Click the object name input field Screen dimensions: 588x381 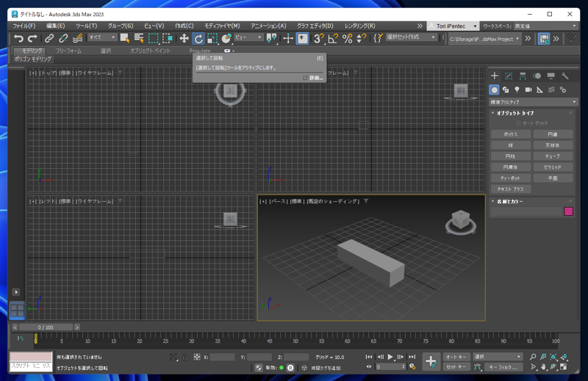tap(526, 211)
